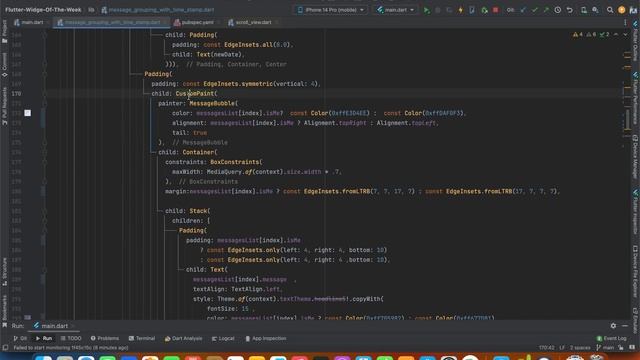Viewport: 640px width, 360px height.
Task: Open the Event Log button
Action: 611,338
